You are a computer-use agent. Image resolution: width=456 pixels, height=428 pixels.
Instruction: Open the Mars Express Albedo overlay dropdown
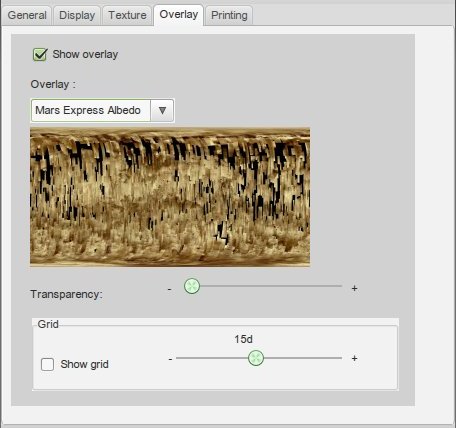[x=102, y=110]
